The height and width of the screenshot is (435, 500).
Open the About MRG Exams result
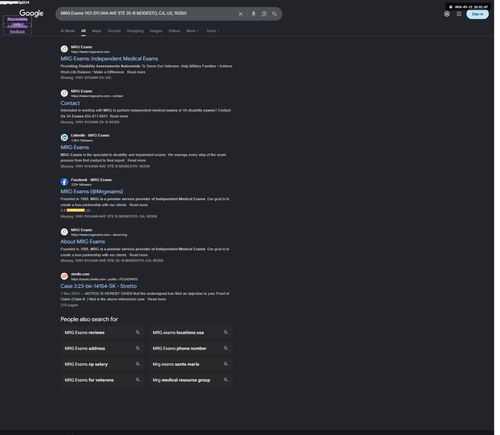83,242
